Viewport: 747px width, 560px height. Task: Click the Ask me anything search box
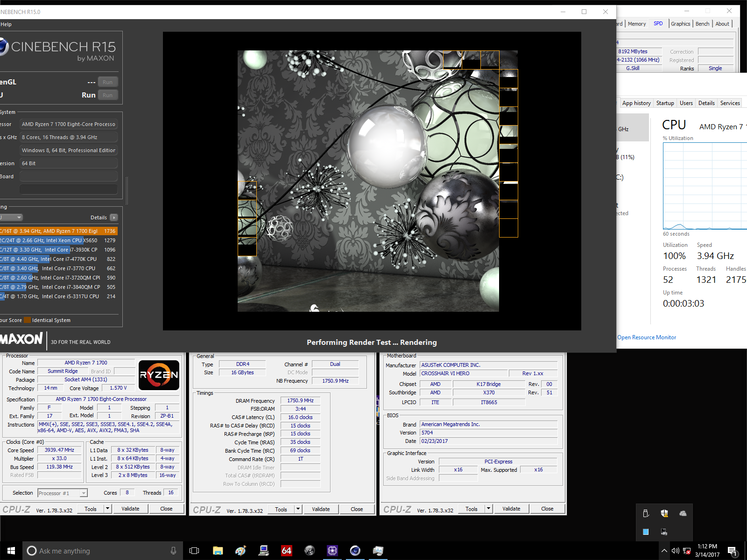[x=102, y=551]
